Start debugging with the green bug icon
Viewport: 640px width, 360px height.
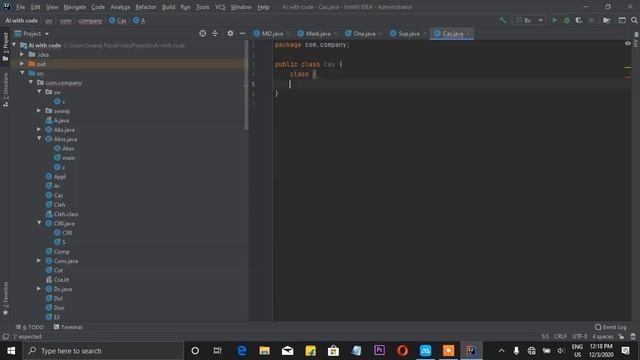point(567,20)
